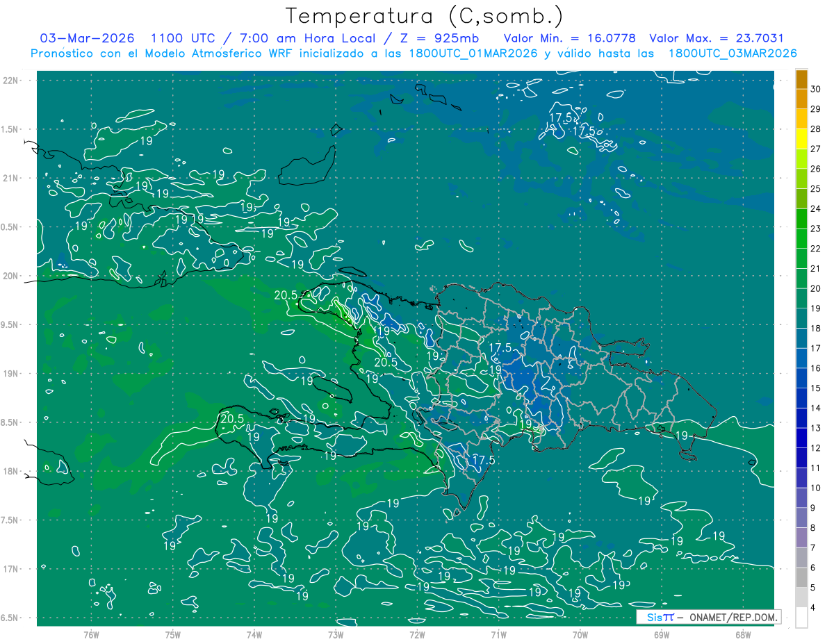Click the "74W" longitude axis label
834x644 pixels.
[254, 635]
